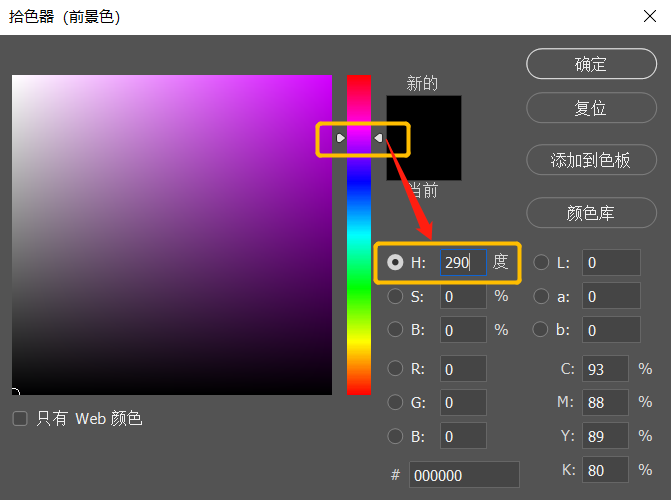Click the Lab a value field
This screenshot has width=671, height=500.
(x=612, y=296)
